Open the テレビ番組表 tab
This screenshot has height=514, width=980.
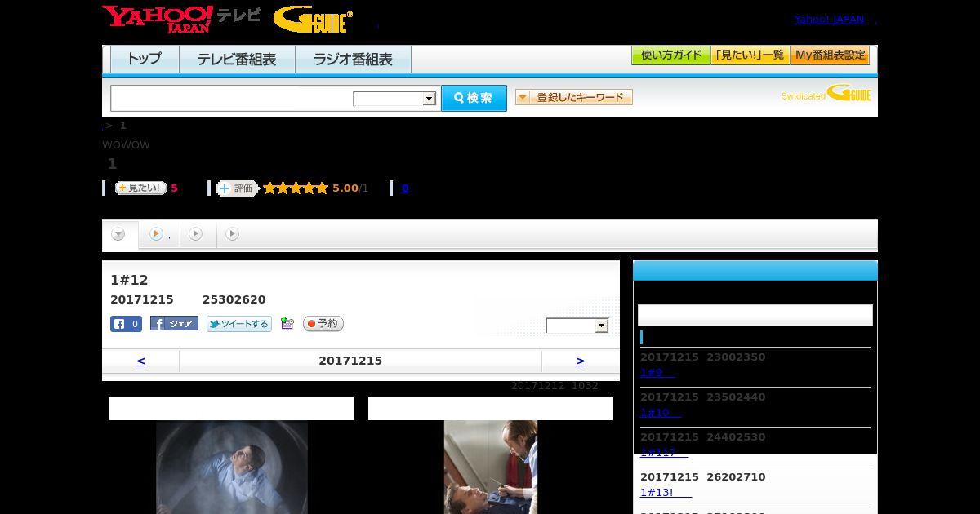coord(237,60)
